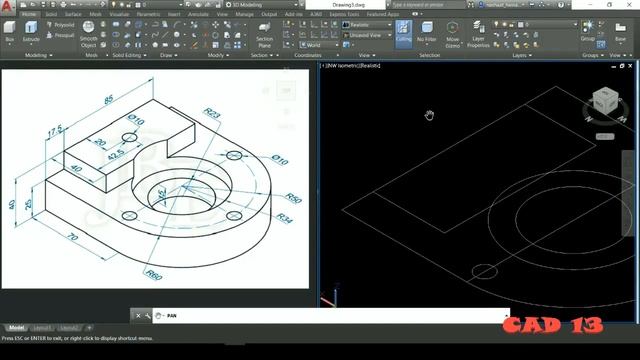Expand the Solid Editing panel

[x=129, y=55]
